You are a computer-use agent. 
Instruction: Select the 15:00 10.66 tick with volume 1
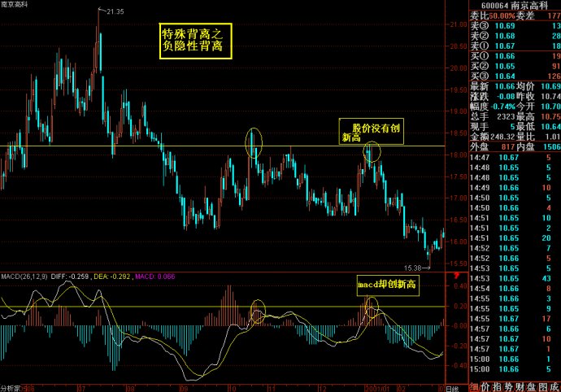511,359
